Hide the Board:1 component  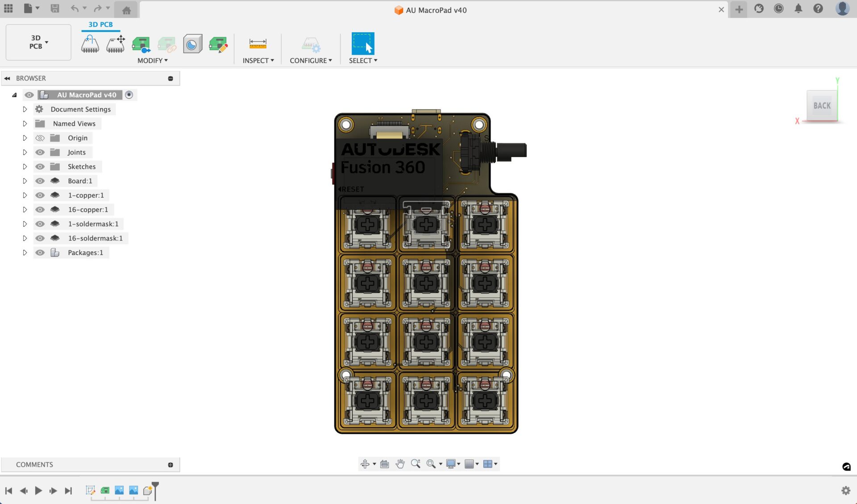(40, 181)
